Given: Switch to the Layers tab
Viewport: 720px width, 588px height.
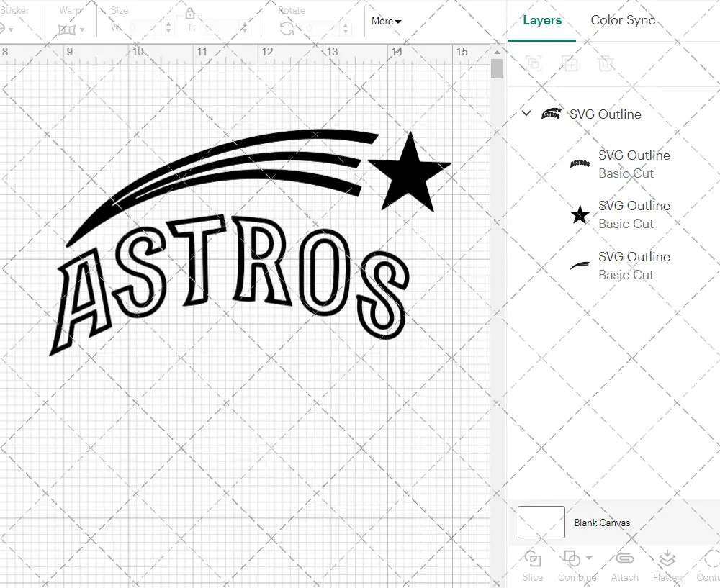Looking at the screenshot, I should [x=542, y=21].
